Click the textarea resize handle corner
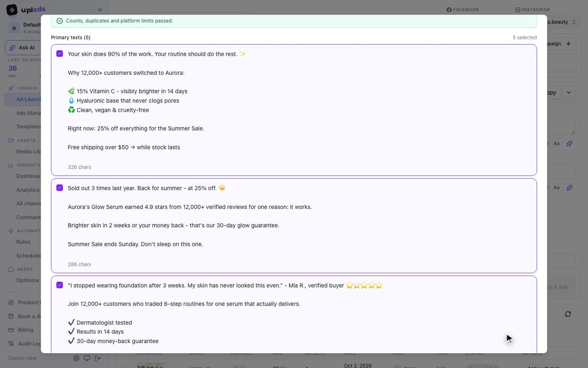Screen dimensions: 588x368 [x=573, y=132]
